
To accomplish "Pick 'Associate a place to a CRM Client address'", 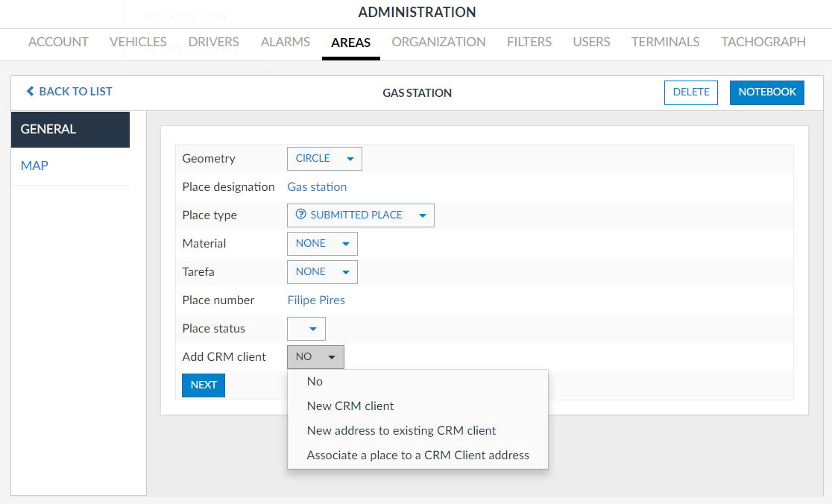I will pyautogui.click(x=417, y=456).
